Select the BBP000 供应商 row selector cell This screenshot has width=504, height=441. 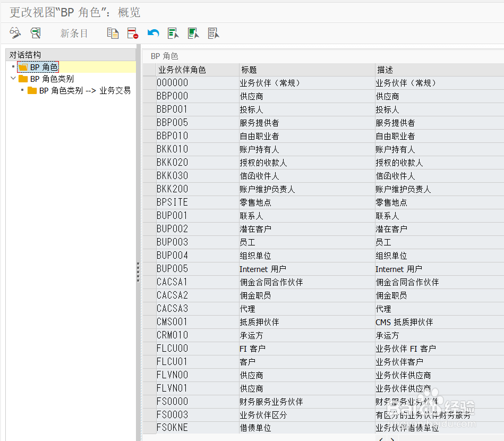point(148,96)
